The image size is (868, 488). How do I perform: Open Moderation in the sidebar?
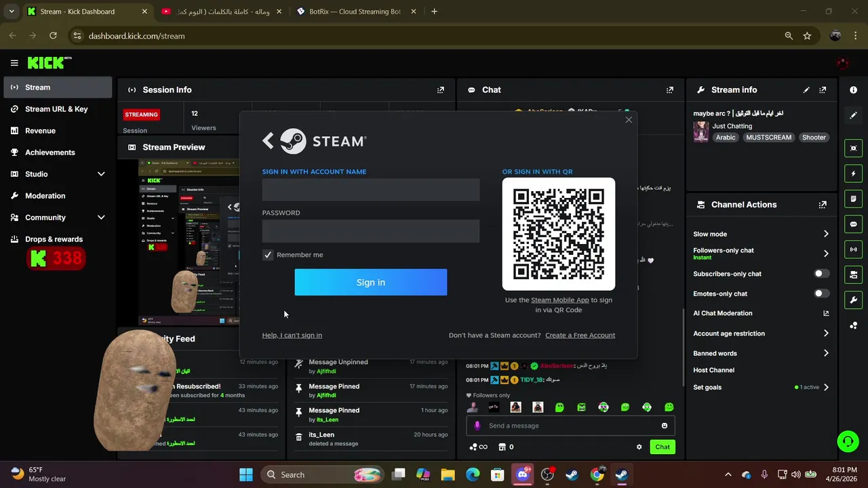pyautogui.click(x=58, y=196)
